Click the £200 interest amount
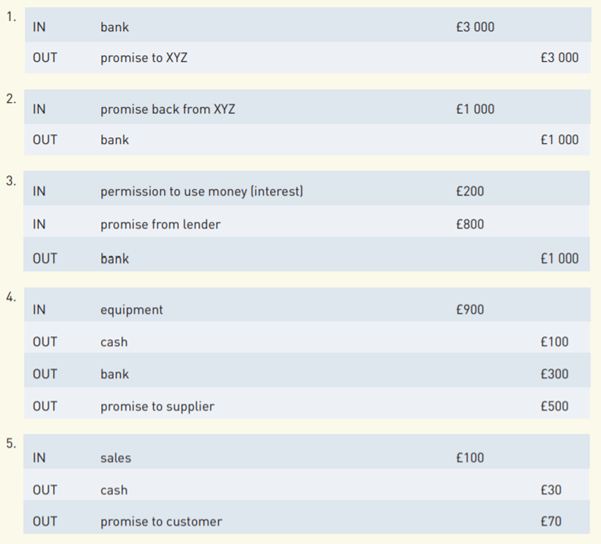This screenshot has width=601, height=544. [469, 191]
